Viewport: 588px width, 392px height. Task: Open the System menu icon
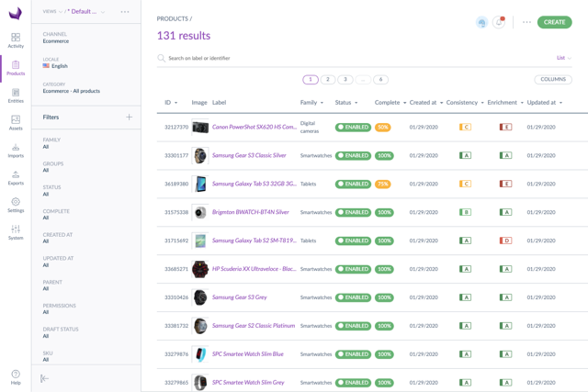[16, 232]
